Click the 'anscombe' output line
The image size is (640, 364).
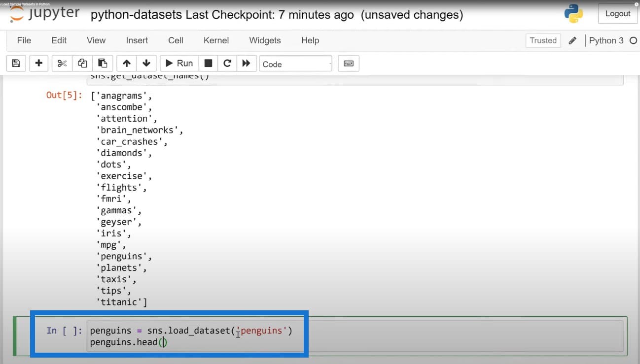click(x=124, y=107)
